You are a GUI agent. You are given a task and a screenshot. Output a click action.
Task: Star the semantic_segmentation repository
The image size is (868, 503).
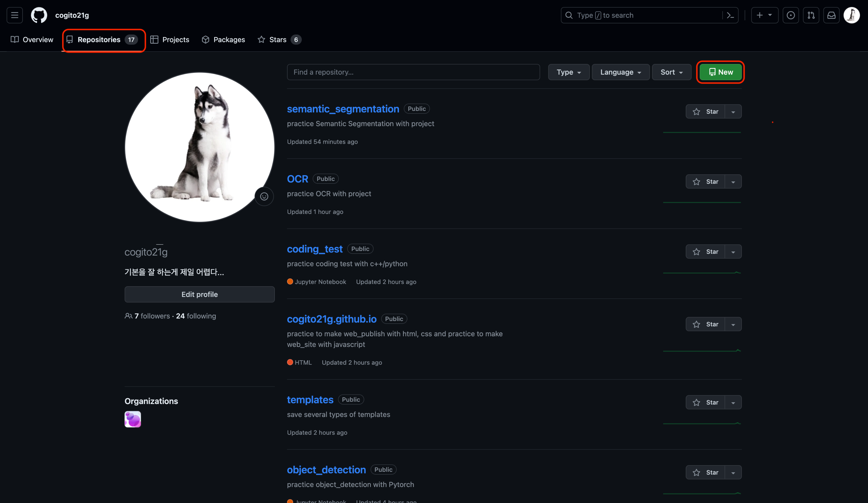tap(705, 112)
